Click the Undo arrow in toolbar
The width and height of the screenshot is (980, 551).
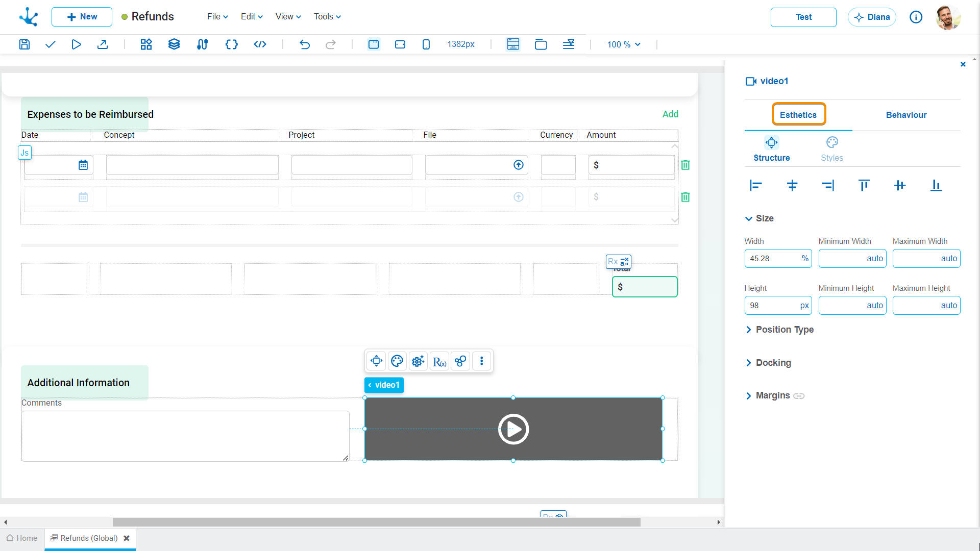point(305,44)
